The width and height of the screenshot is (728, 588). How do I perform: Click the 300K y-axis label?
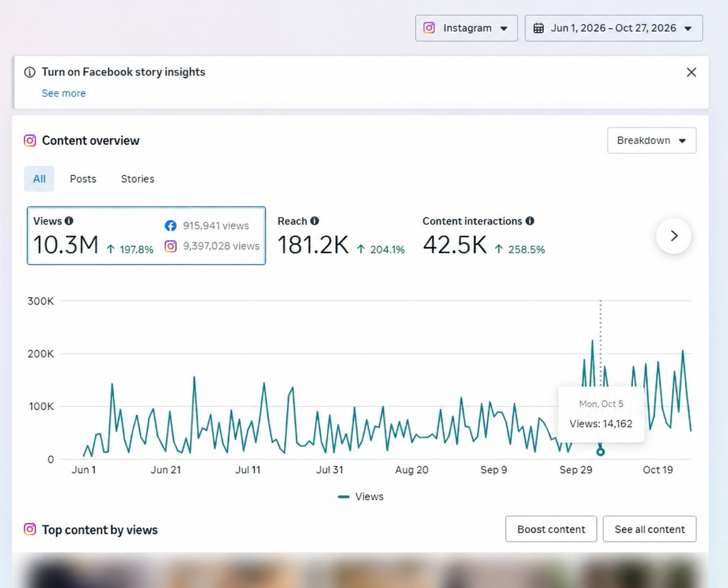[41, 301]
